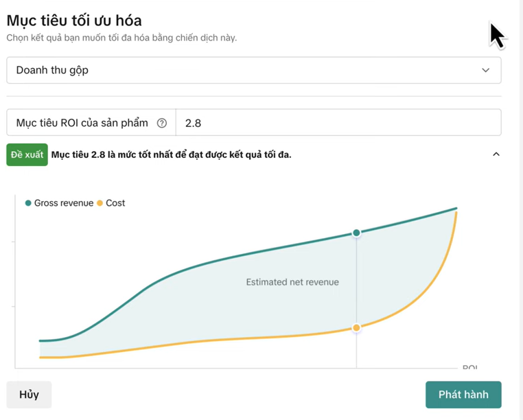Click the down chevron in optimization dropdown
Viewport: 523px width, 420px height.
pos(486,70)
